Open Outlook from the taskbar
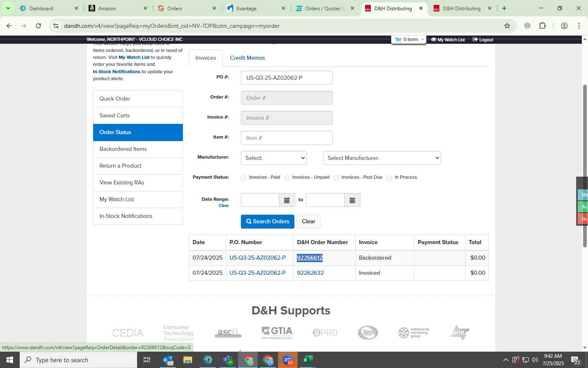Image resolution: width=588 pixels, height=368 pixels. point(168,360)
